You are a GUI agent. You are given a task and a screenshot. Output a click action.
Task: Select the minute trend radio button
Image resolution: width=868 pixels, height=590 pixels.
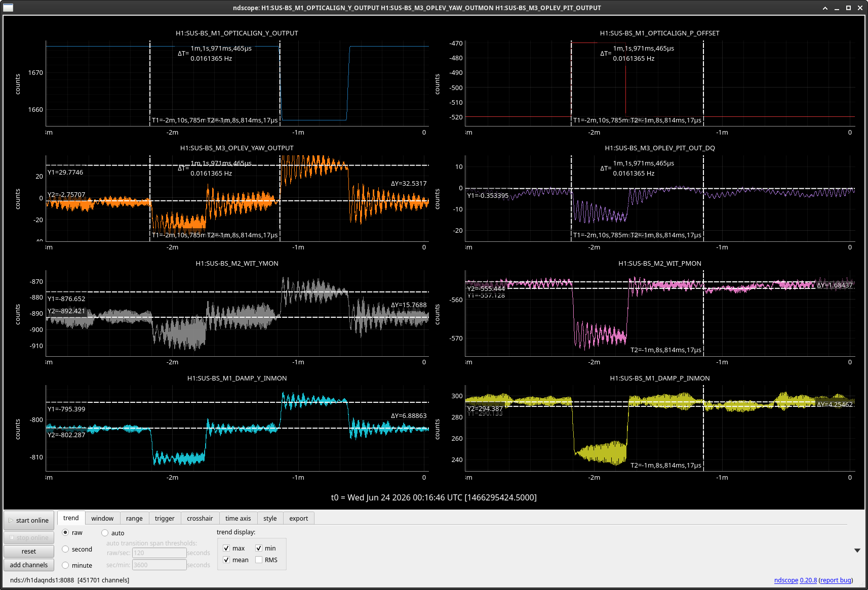(65, 565)
